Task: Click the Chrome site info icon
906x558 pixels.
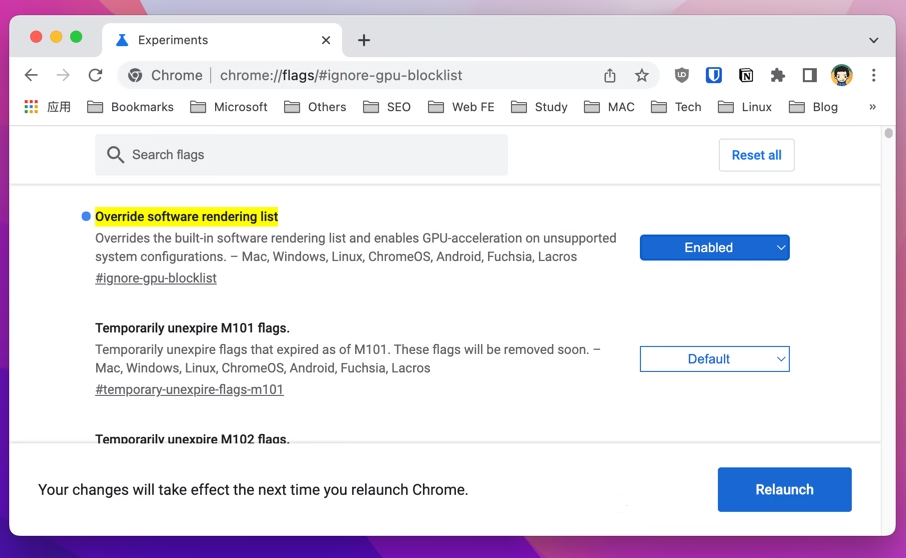Action: (x=135, y=75)
